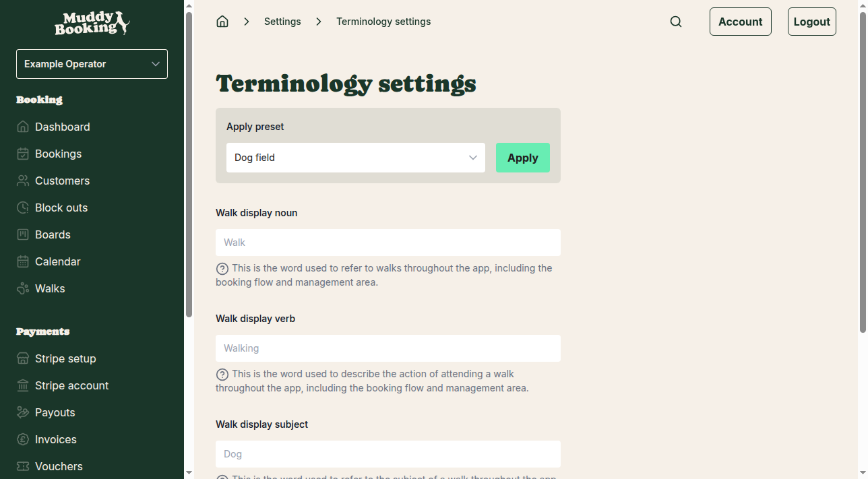Click inside the Walk display noun field

pos(387,242)
